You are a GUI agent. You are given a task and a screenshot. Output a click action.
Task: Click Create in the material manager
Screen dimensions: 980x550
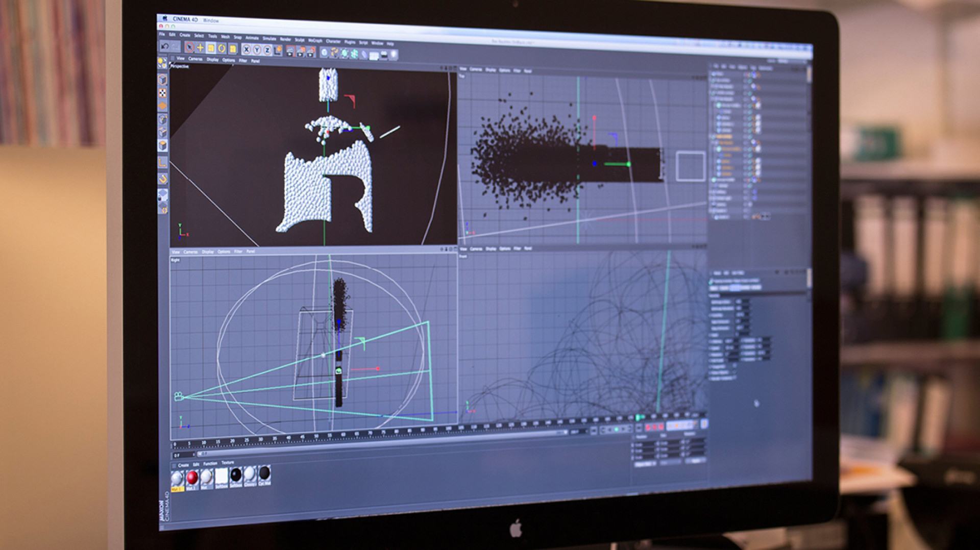click(x=183, y=465)
